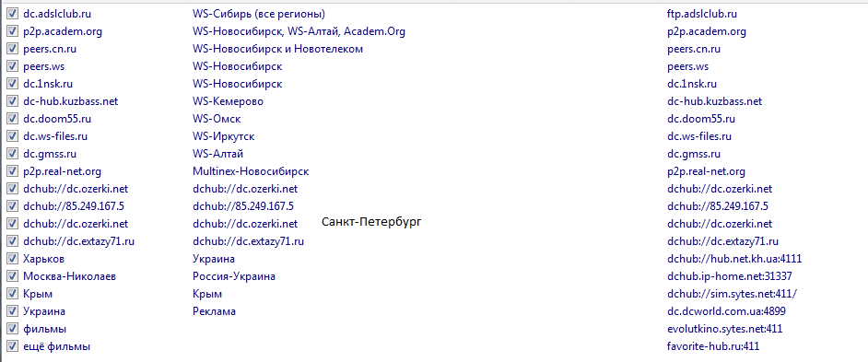Click the dc.dcworld.com.ua:4899 address
This screenshot has width=868, height=362.
pyautogui.click(x=726, y=311)
